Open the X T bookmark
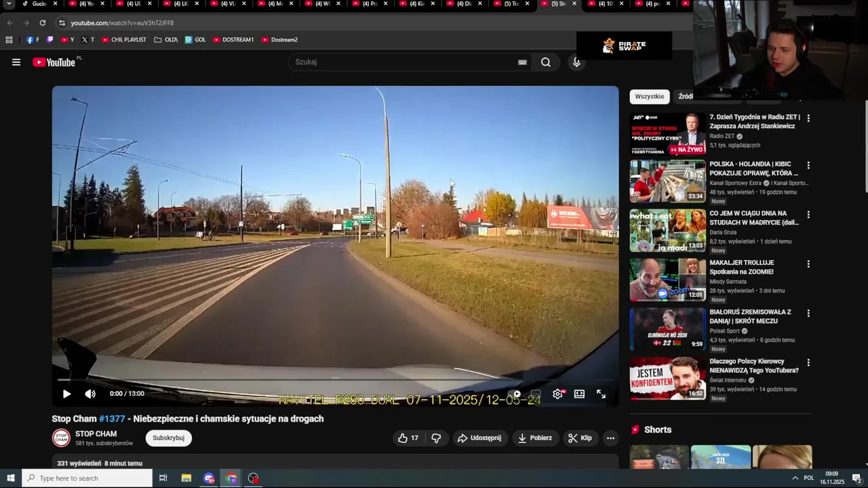Screen dimensions: 868x488 coord(88,40)
